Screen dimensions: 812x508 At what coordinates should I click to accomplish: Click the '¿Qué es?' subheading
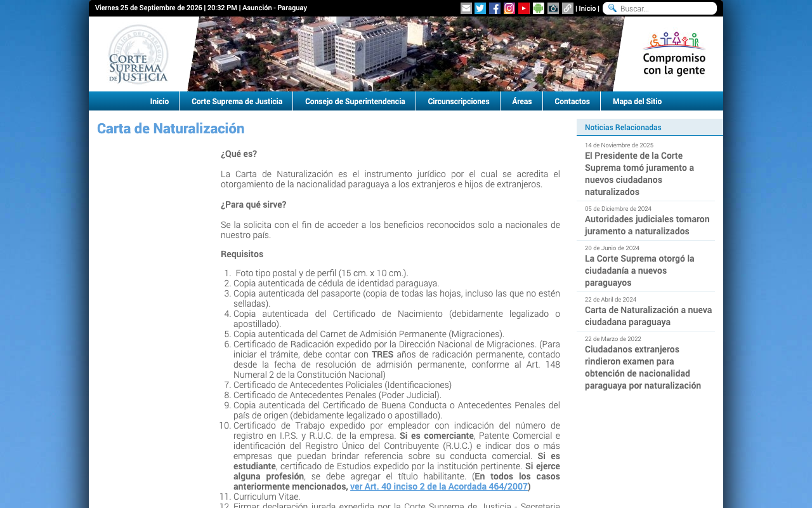239,154
